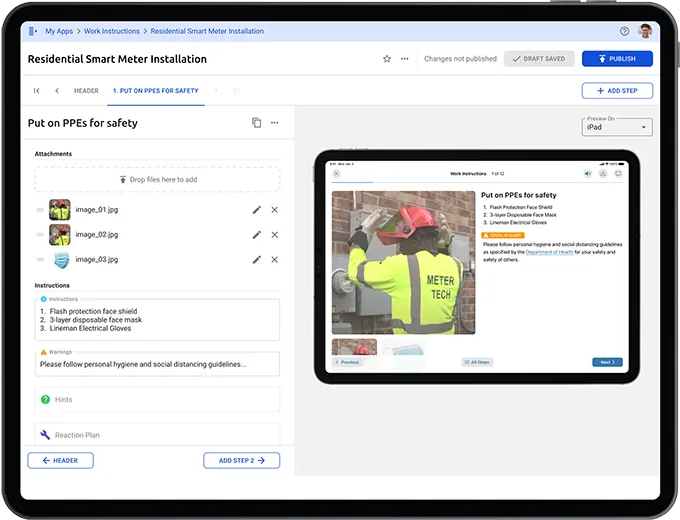Open the user profile avatar
This screenshot has width=680, height=520.
645,31
